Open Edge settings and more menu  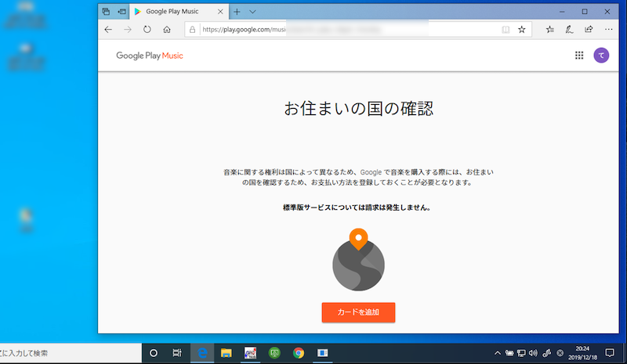click(608, 30)
